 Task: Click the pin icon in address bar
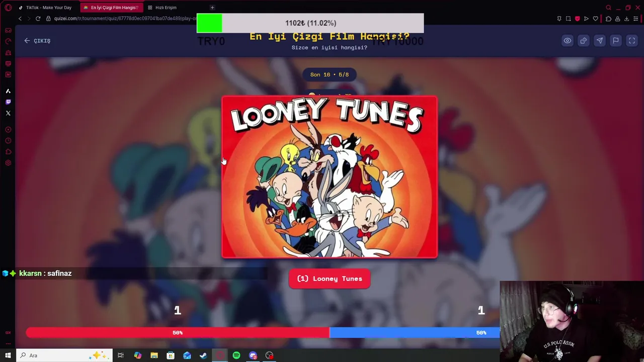pos(559,19)
